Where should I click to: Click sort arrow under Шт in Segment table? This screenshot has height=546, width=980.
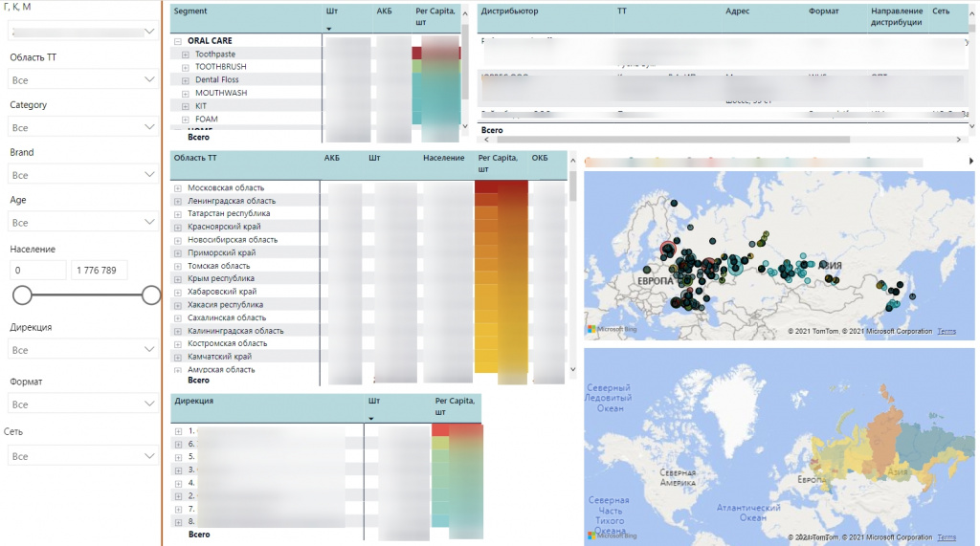(330, 30)
